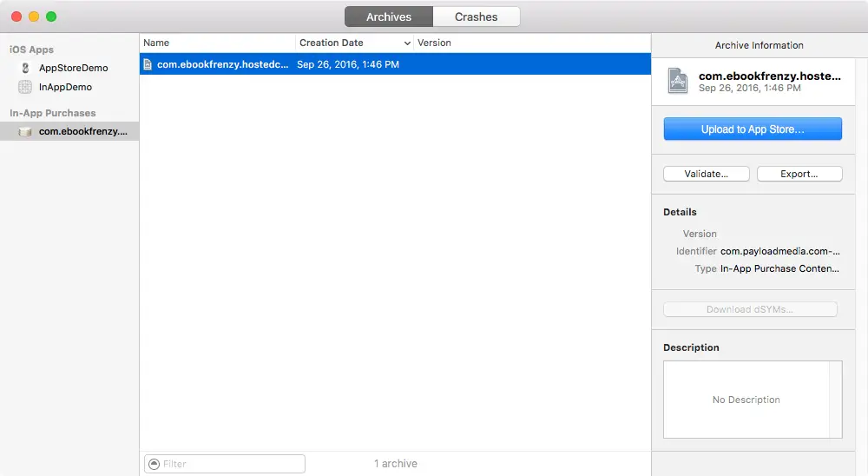868x476 pixels.
Task: Click the large archive icon in Archive Information
Action: click(677, 81)
